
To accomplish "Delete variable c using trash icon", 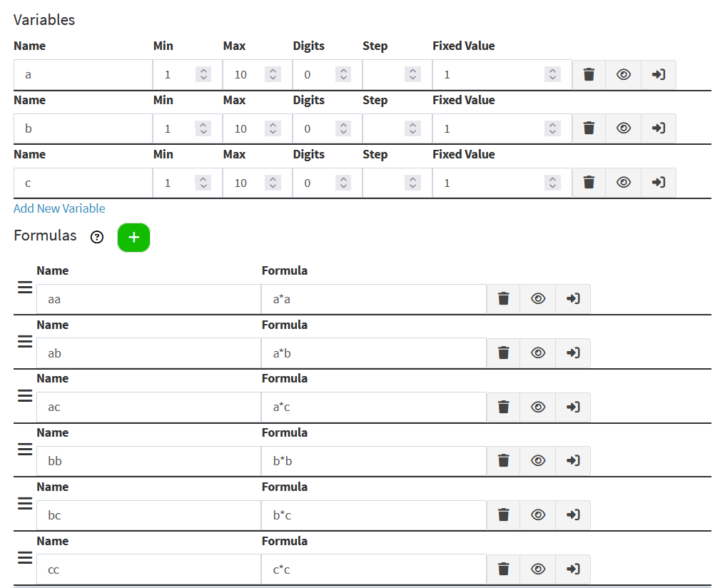I will pos(589,183).
